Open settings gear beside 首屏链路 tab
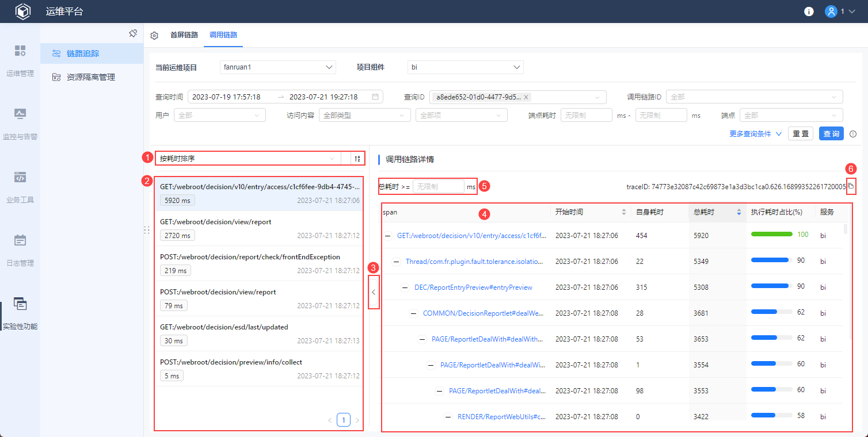 154,36
